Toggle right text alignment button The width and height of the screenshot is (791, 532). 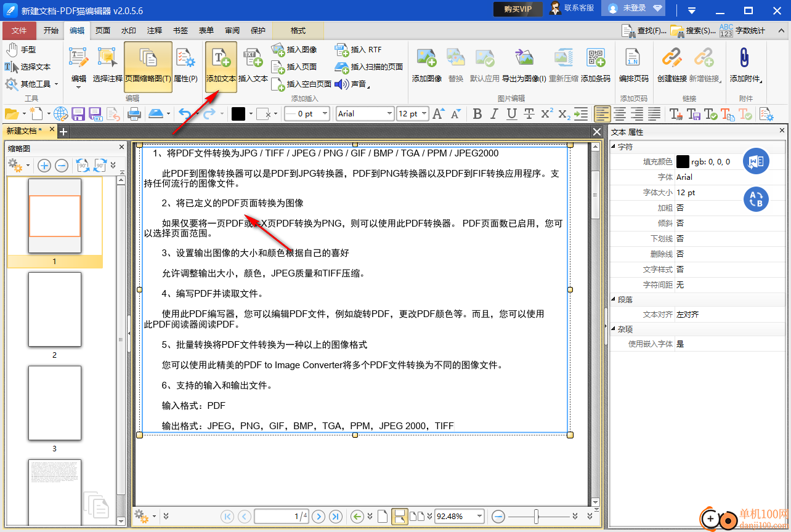click(x=636, y=114)
